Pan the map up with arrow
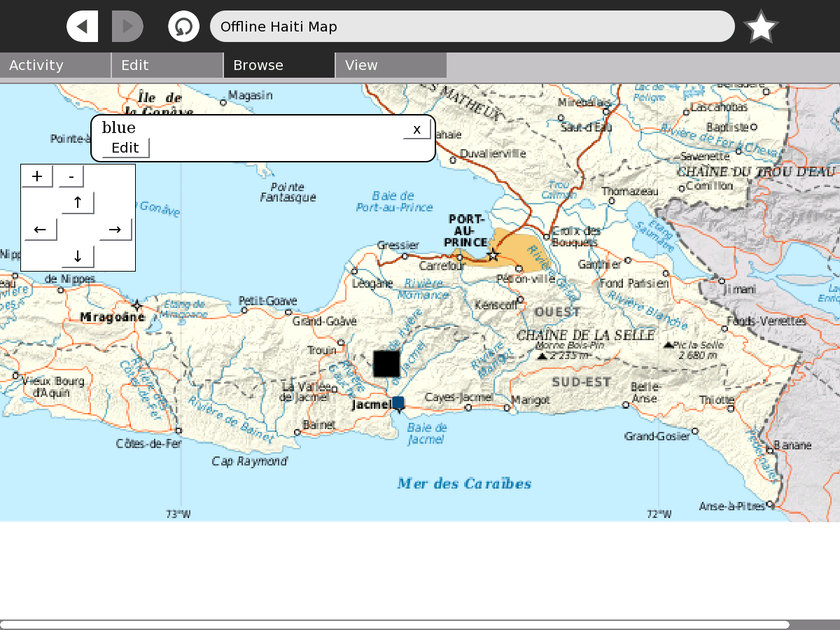 click(78, 203)
